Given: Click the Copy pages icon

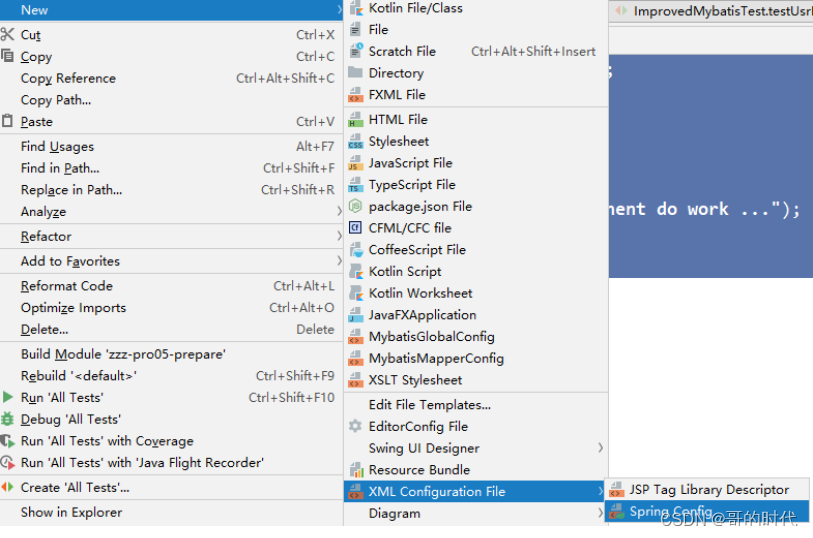Looking at the screenshot, I should [7, 55].
